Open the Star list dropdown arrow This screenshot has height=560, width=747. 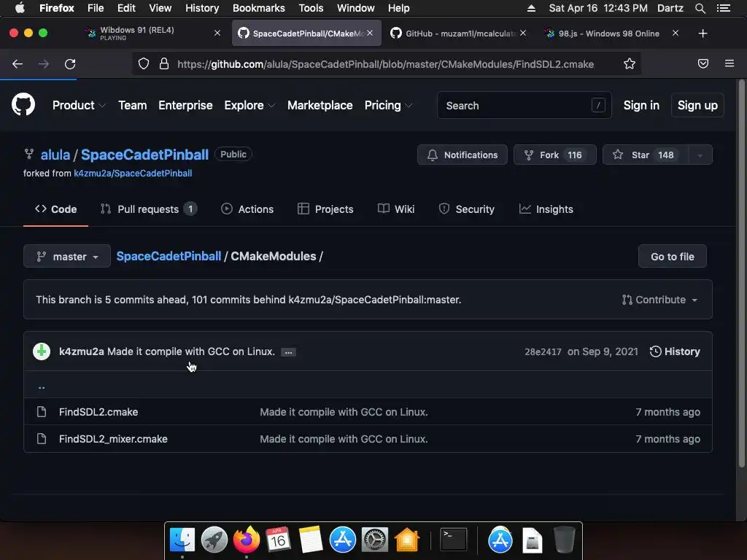tap(700, 155)
